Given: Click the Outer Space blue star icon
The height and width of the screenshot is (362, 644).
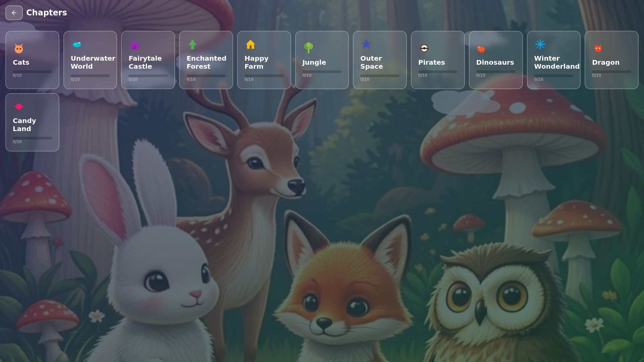Looking at the screenshot, I should 366,44.
